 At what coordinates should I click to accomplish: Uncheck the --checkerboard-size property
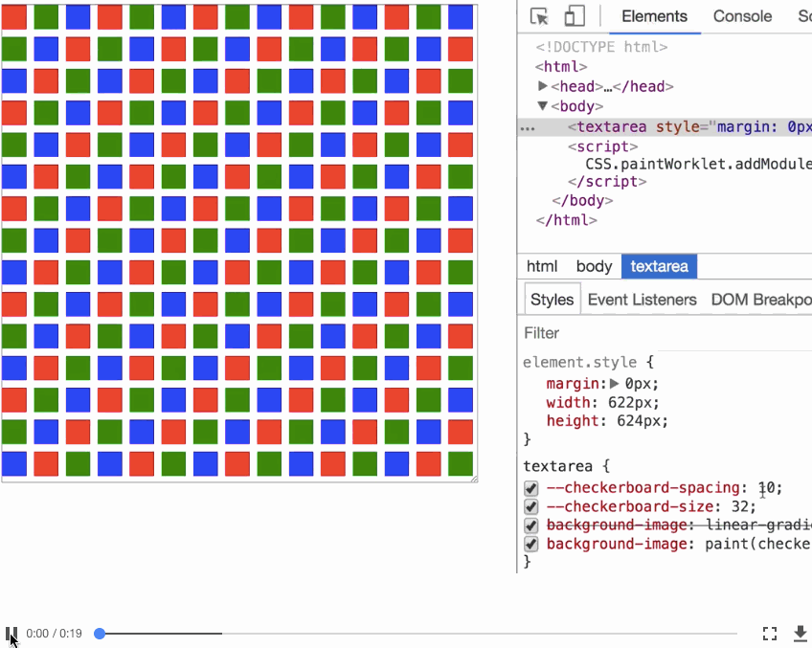[530, 506]
